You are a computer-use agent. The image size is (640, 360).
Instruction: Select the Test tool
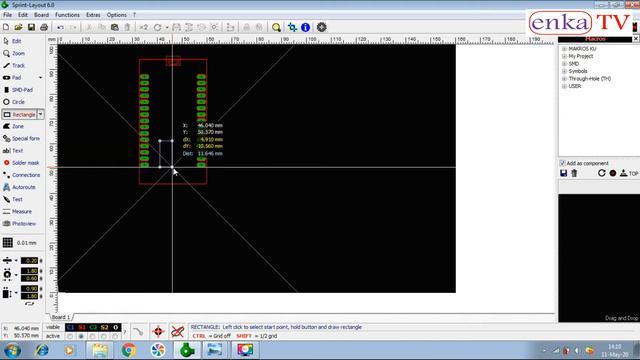tap(13, 200)
